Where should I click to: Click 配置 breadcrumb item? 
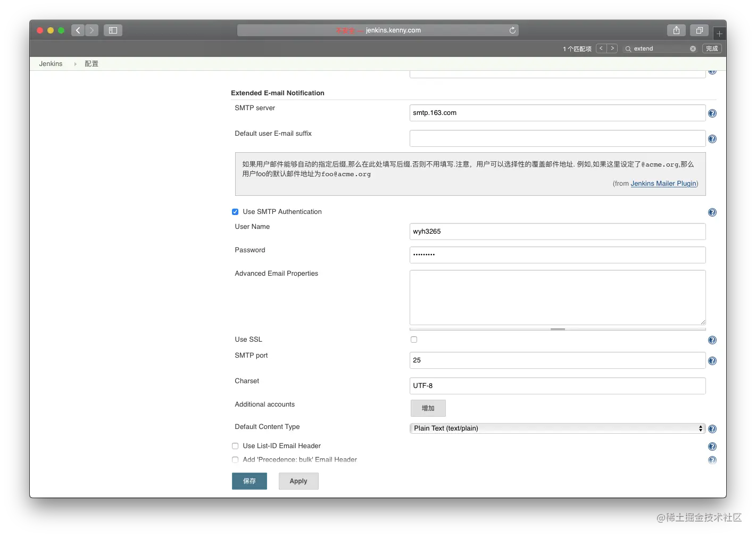pos(92,64)
